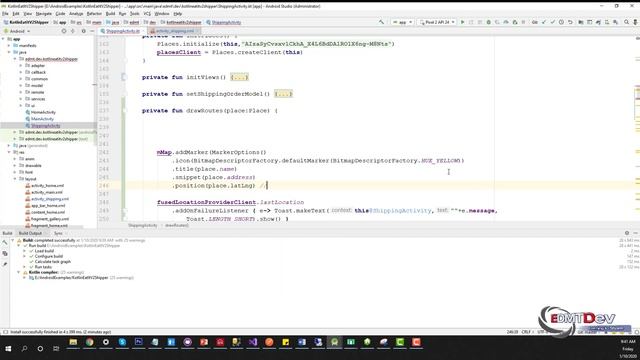Image resolution: width=640 pixels, height=360 pixels.
Task: Open Photoshop from the taskbar
Action: point(138,342)
